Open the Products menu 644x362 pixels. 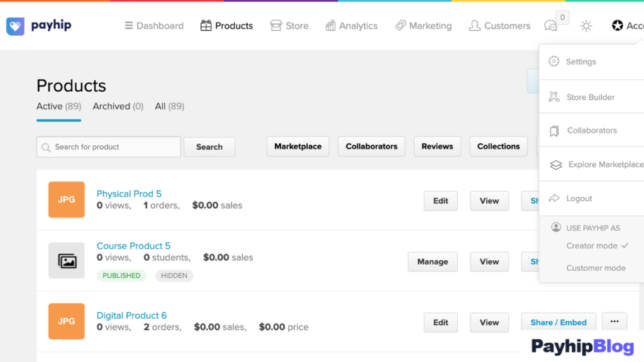[x=226, y=26]
